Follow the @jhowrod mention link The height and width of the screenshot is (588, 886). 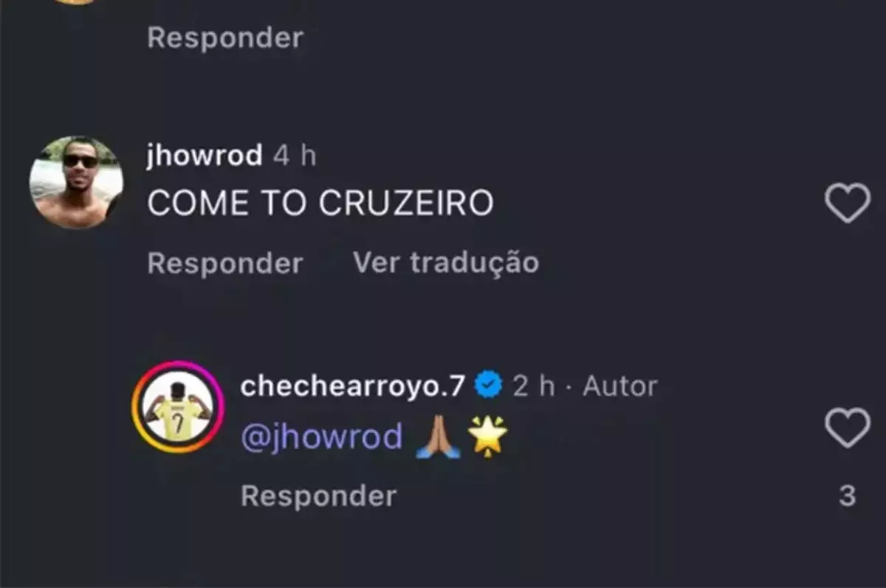tap(322, 437)
